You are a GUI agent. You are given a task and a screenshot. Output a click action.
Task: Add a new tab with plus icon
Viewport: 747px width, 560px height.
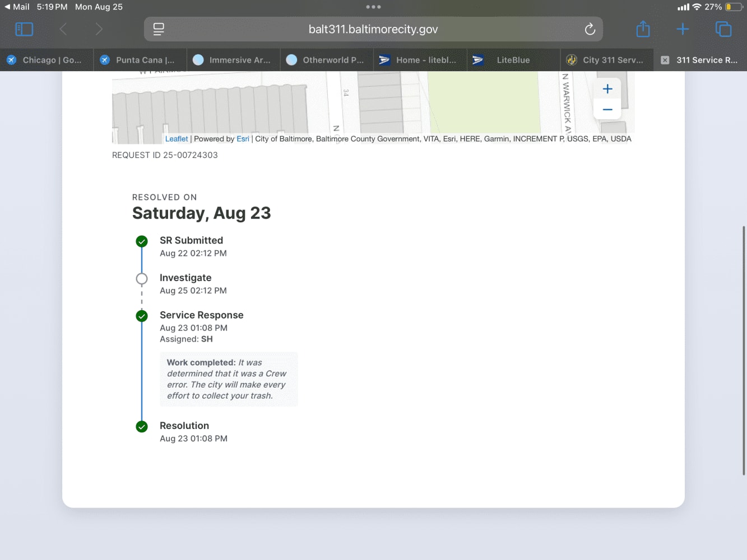coord(683,29)
